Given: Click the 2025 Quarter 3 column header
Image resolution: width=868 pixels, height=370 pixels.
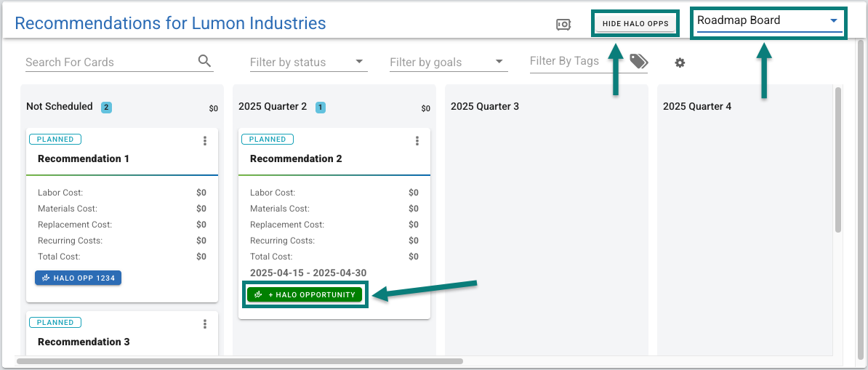Looking at the screenshot, I should (485, 106).
